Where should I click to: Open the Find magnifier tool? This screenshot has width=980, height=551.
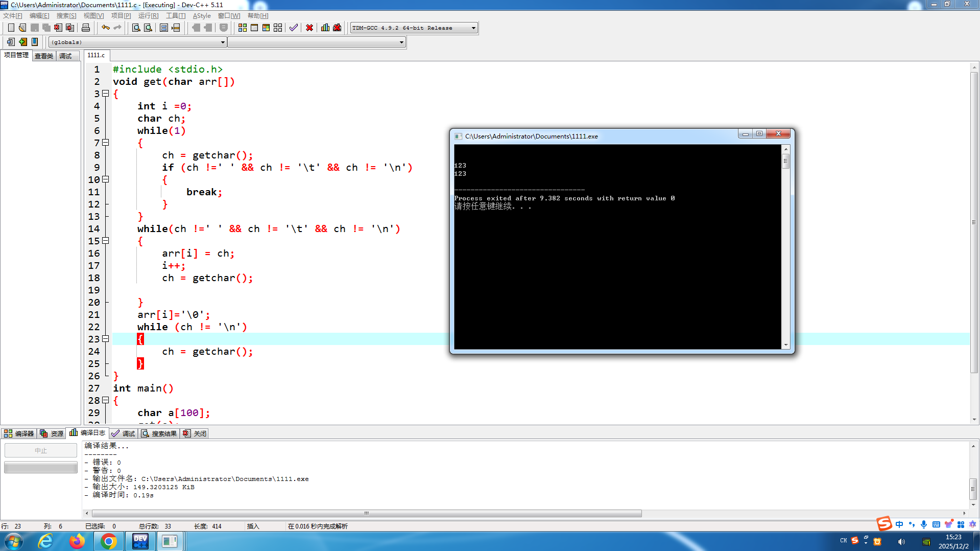click(x=136, y=28)
